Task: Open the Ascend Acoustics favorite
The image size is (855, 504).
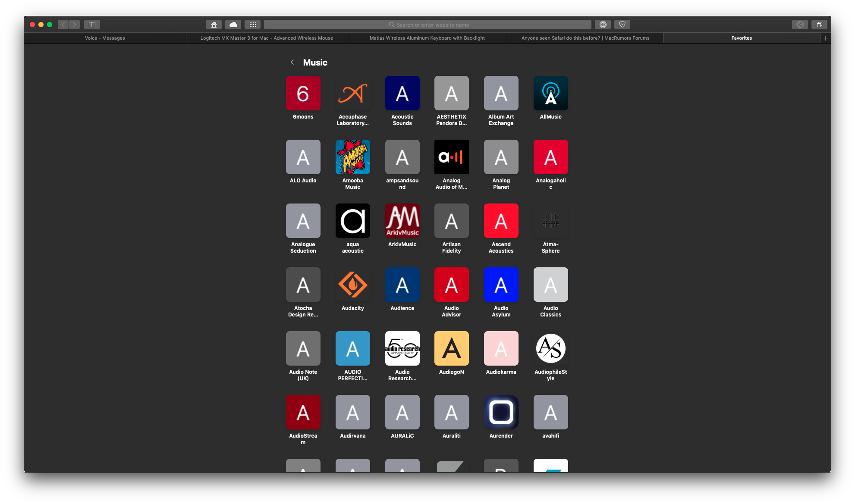Action: click(501, 221)
